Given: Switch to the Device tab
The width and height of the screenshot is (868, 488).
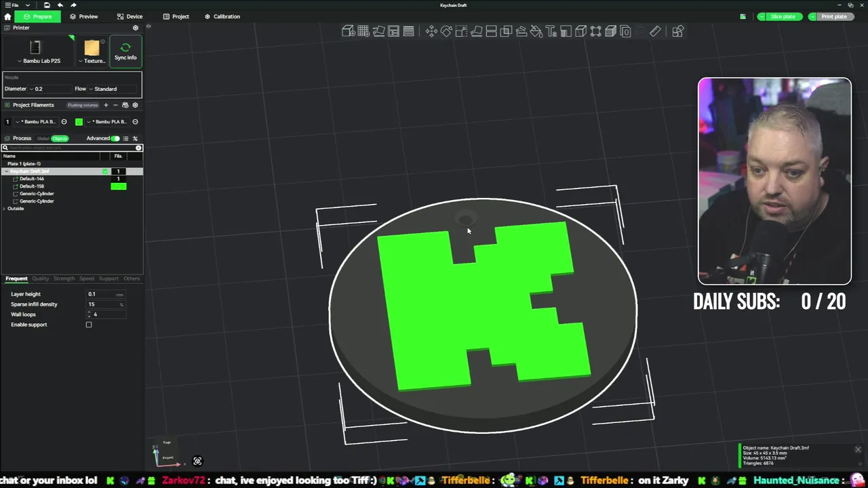Looking at the screenshot, I should (130, 16).
